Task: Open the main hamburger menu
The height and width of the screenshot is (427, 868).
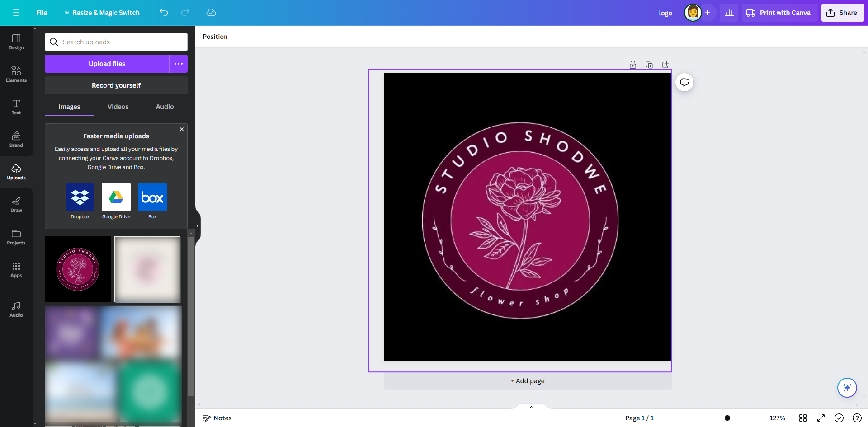Action: click(x=16, y=13)
